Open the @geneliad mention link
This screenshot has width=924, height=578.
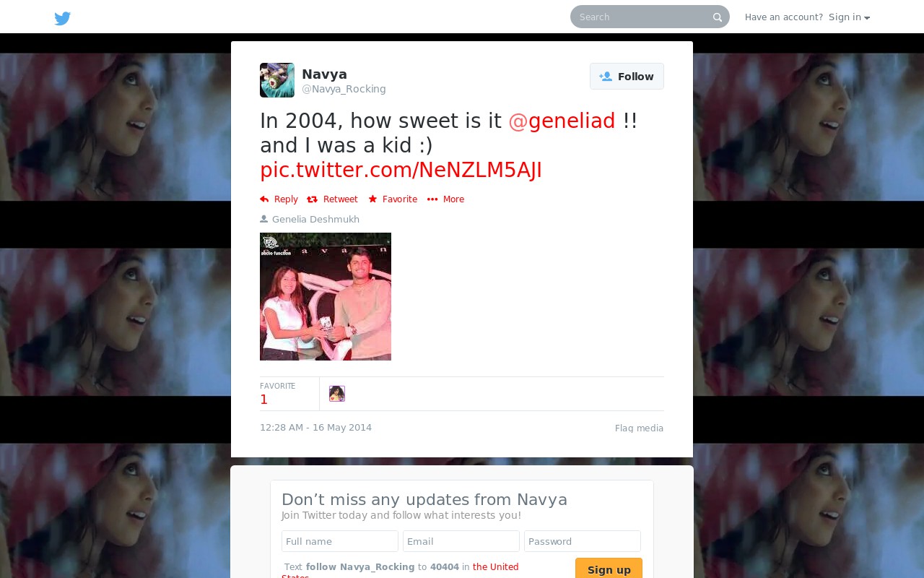coord(562,121)
